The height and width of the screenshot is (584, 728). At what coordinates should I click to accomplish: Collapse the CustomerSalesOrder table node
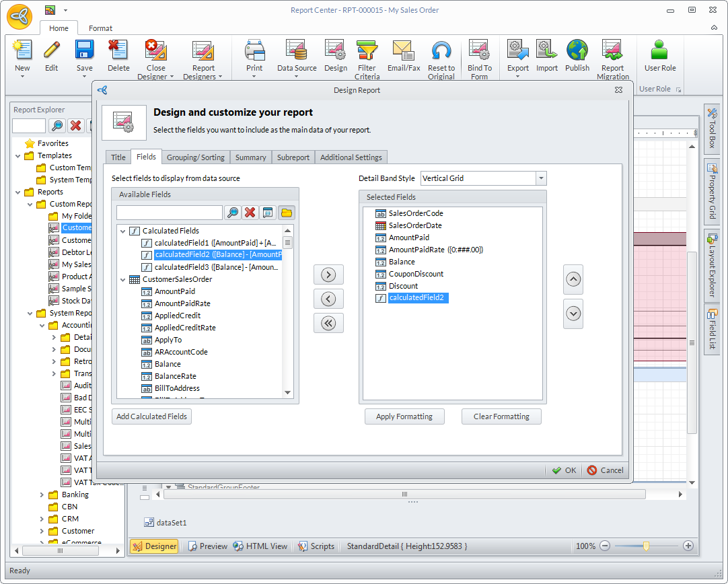[x=123, y=279]
